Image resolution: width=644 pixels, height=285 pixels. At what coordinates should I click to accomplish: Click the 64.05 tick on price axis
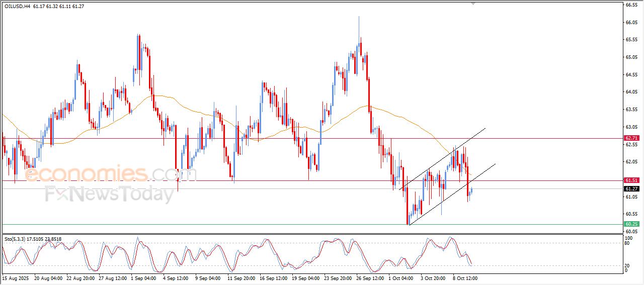(x=631, y=92)
